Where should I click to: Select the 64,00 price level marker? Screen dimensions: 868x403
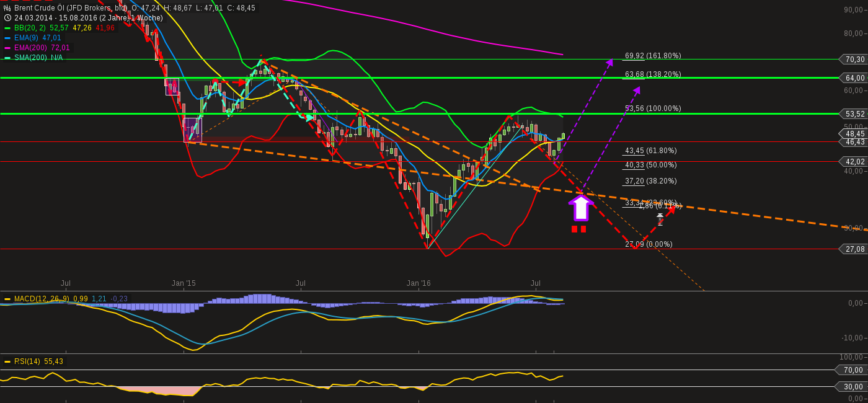click(854, 78)
